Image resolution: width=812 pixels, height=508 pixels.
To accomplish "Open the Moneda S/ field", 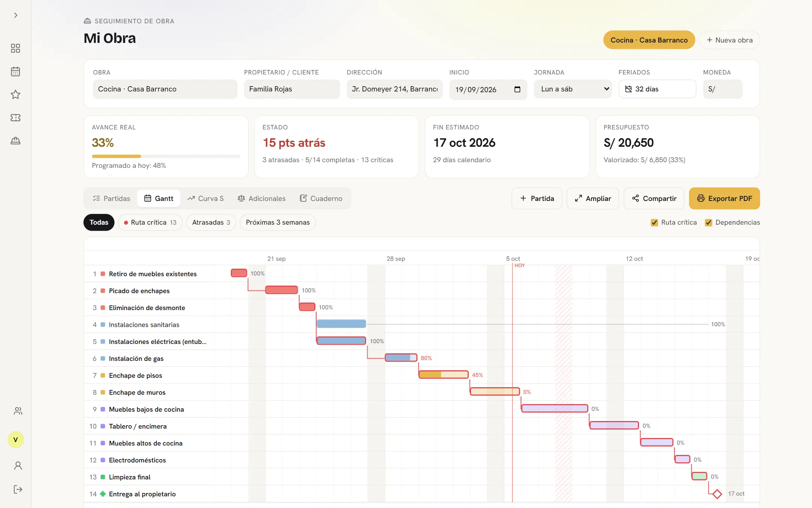I will tap(723, 89).
